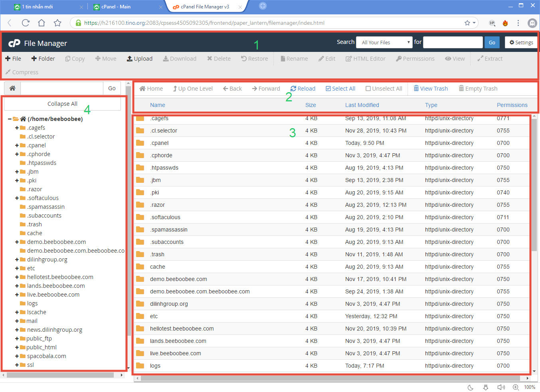The height and width of the screenshot is (392, 540).
Task: Check Select All files
Action: coord(340,89)
